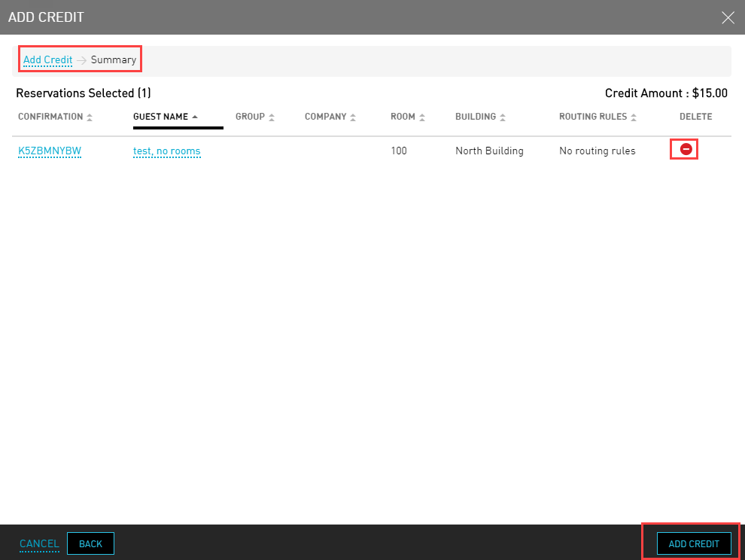Screen dimensions: 745x560
Task: Go back to Add Credit breadcrumb step
Action: click(47, 59)
